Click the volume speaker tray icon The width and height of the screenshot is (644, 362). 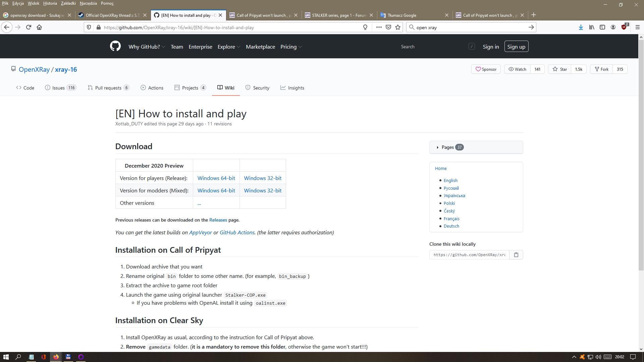pos(598,357)
